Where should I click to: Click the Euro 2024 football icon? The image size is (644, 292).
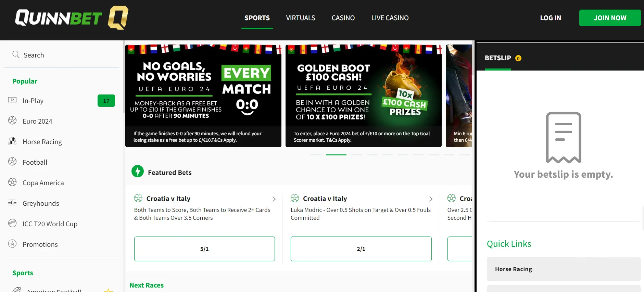(x=12, y=120)
